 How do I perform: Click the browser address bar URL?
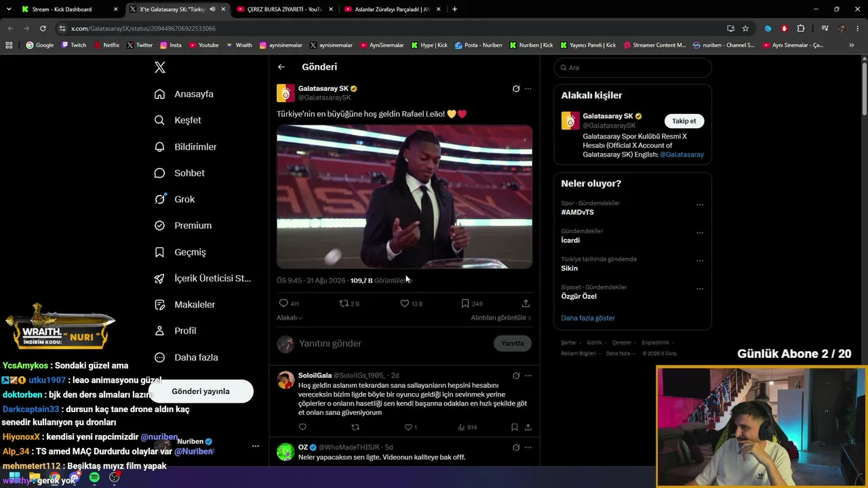[x=143, y=28]
